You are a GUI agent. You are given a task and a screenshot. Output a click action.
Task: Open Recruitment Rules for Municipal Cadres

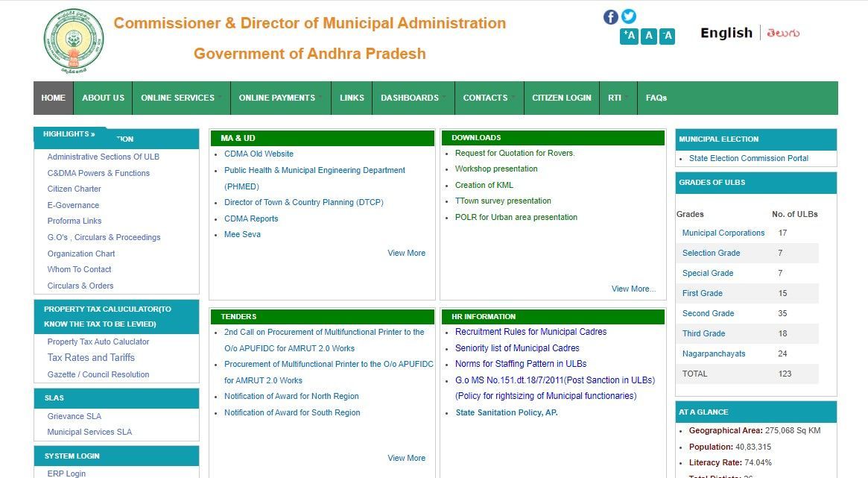click(530, 332)
